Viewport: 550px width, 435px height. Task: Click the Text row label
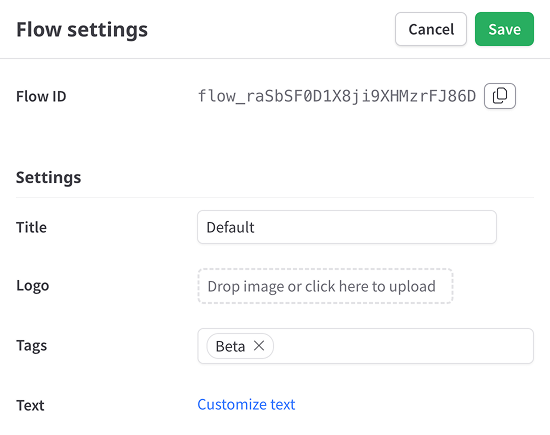30,406
